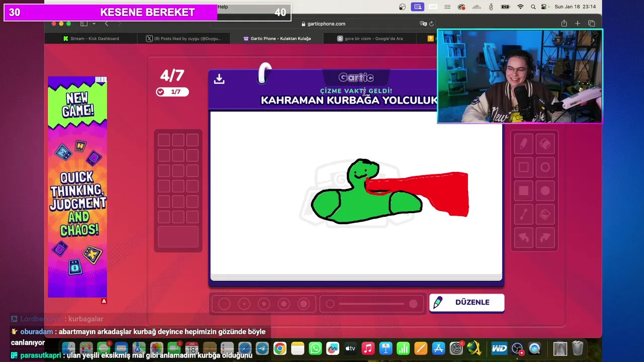Viewport: 644px width, 362px height.
Task: Choose the empty ellipse shape tool
Action: (x=545, y=167)
